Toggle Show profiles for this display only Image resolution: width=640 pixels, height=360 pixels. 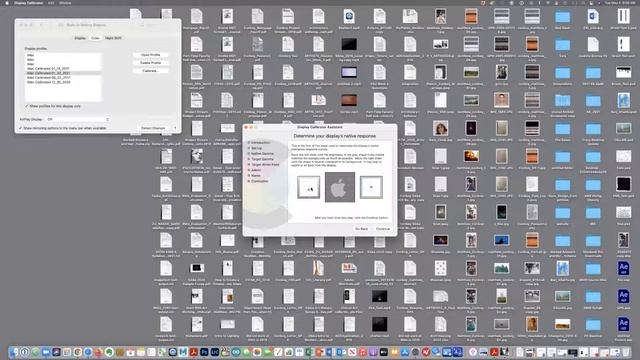click(27, 106)
